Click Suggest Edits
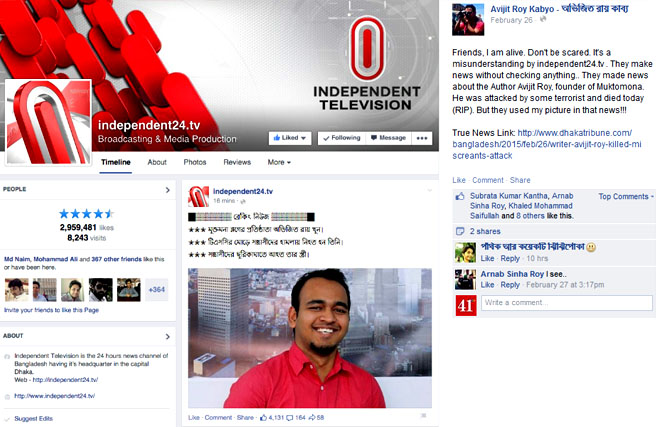 tap(33, 419)
